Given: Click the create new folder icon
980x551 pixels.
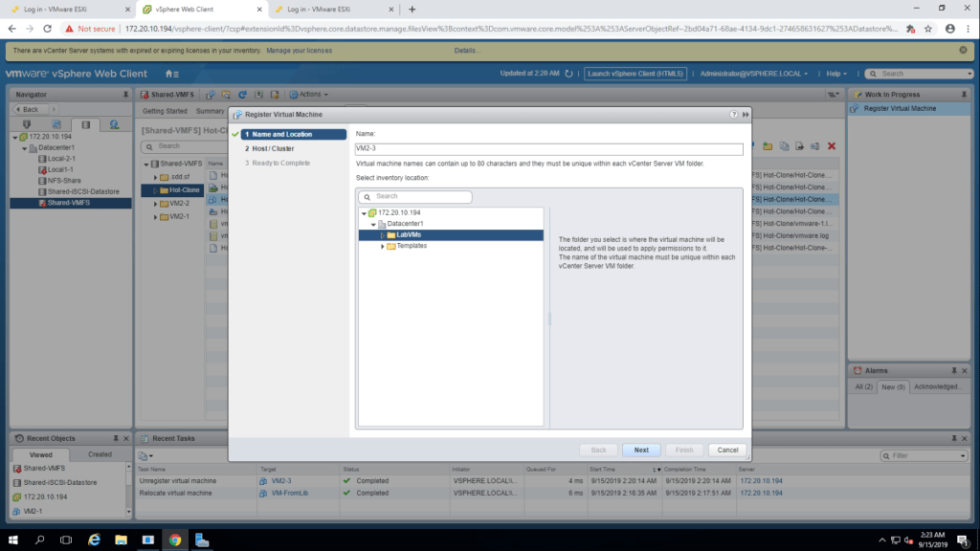Looking at the screenshot, I should (x=767, y=145).
